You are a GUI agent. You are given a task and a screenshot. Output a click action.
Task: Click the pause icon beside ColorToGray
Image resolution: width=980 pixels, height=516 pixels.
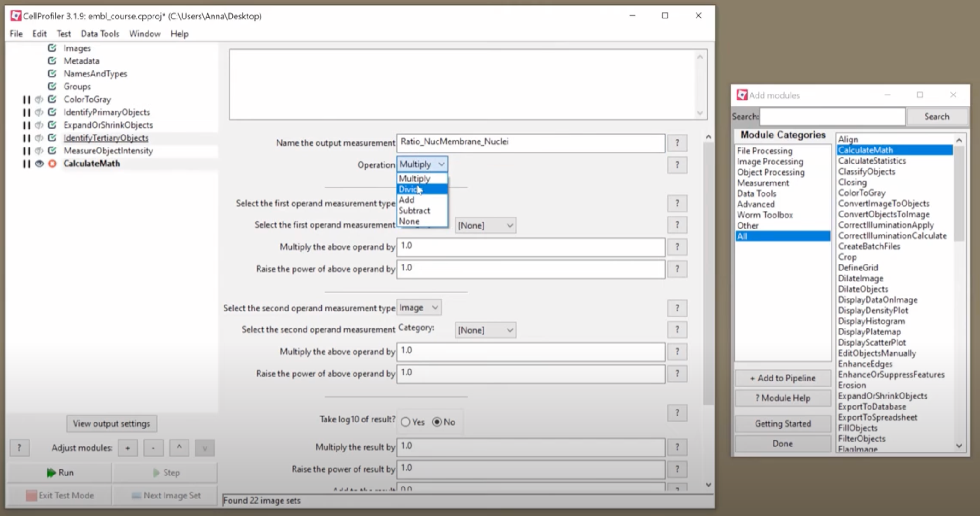click(26, 100)
